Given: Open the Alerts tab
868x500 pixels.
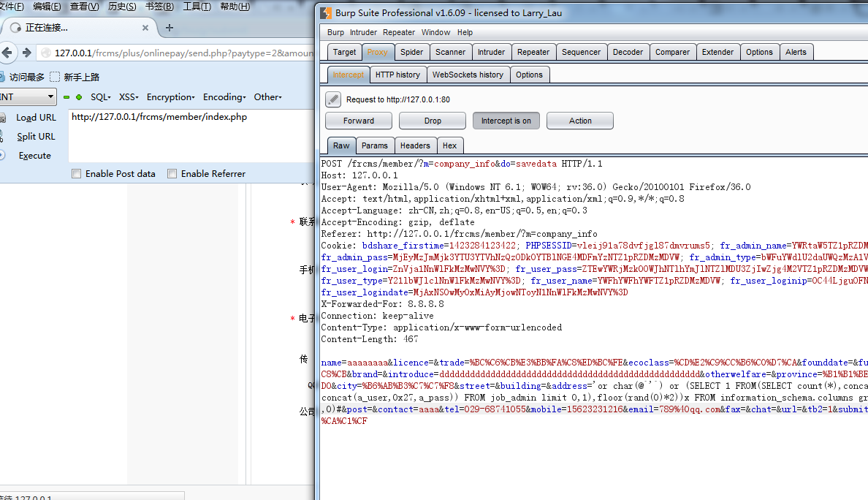Looking at the screenshot, I should click(x=796, y=52).
